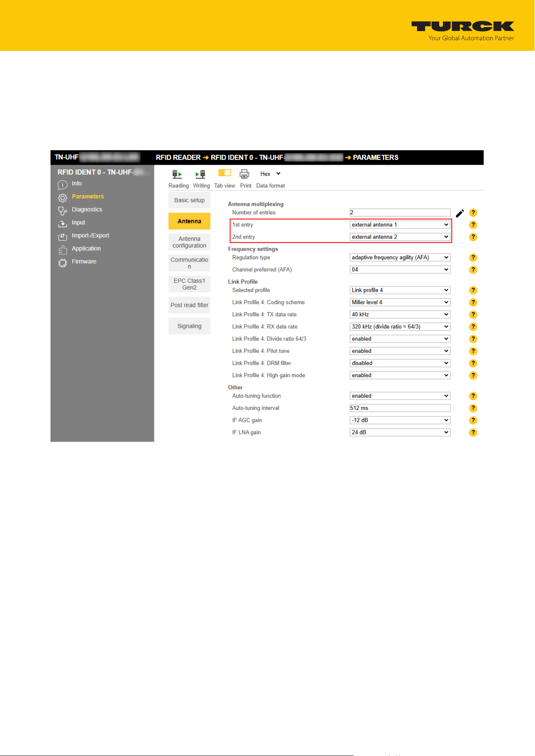Open the High gain mode dropdown
The image size is (535, 756).
pos(400,376)
